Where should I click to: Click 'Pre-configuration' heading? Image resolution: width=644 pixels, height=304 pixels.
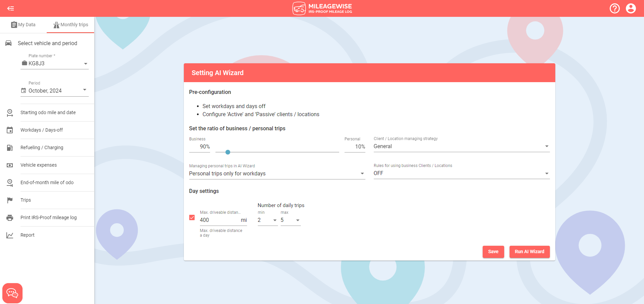[x=210, y=92]
